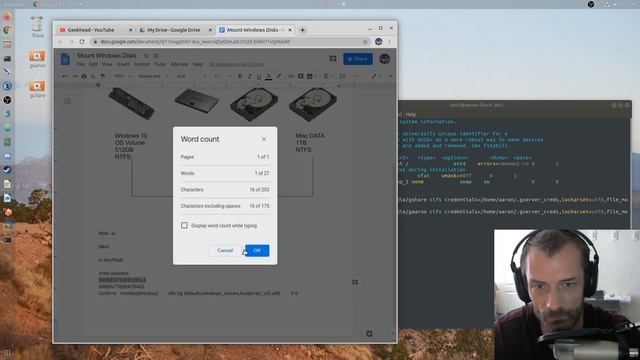The height and width of the screenshot is (360, 640).
Task: Add a comment from the toolbar
Action: point(300,76)
